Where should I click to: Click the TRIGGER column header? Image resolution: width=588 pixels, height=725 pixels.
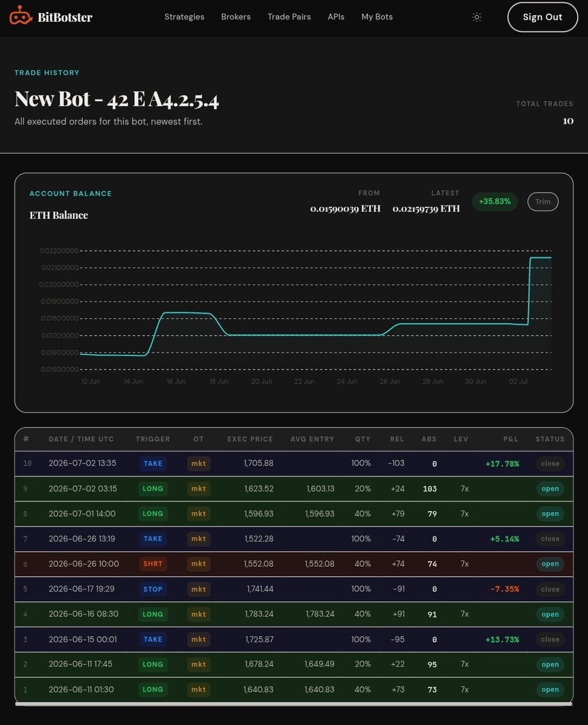pos(153,439)
